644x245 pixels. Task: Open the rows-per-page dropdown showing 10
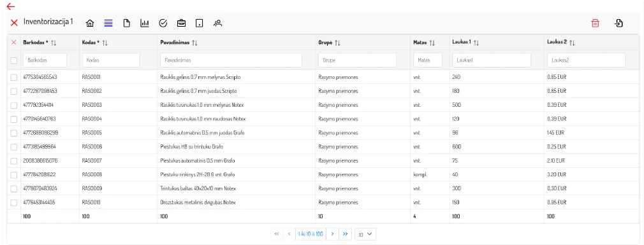365,234
